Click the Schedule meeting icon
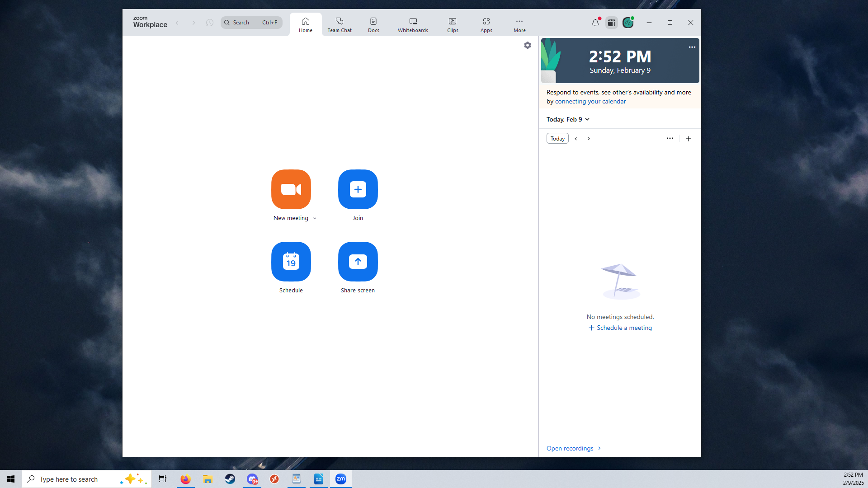This screenshot has width=868, height=488. pos(291,262)
